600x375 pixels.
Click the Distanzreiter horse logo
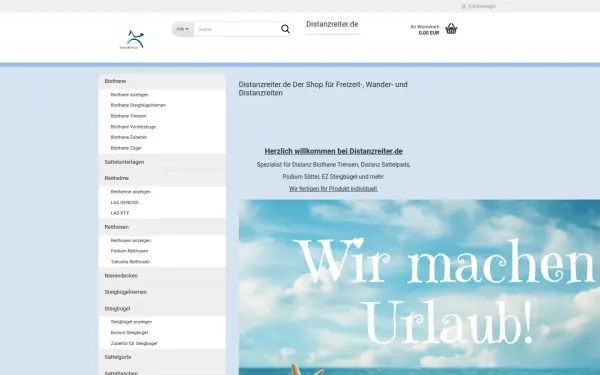pos(132,40)
